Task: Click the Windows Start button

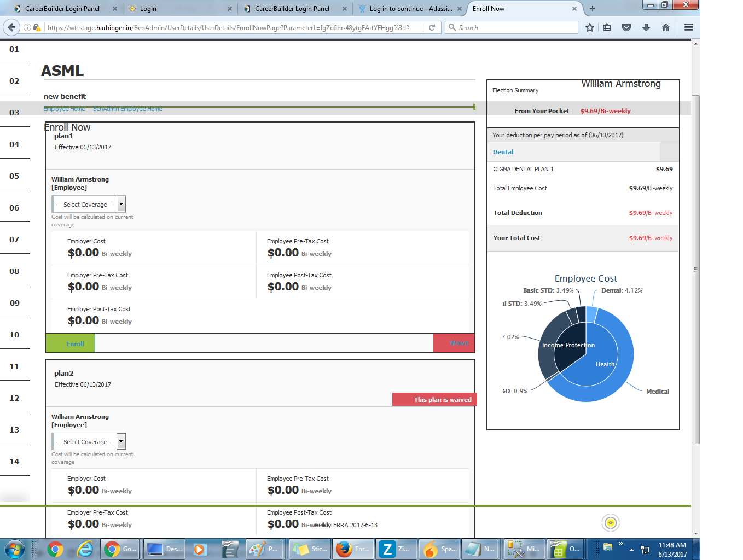Action: 14,549
